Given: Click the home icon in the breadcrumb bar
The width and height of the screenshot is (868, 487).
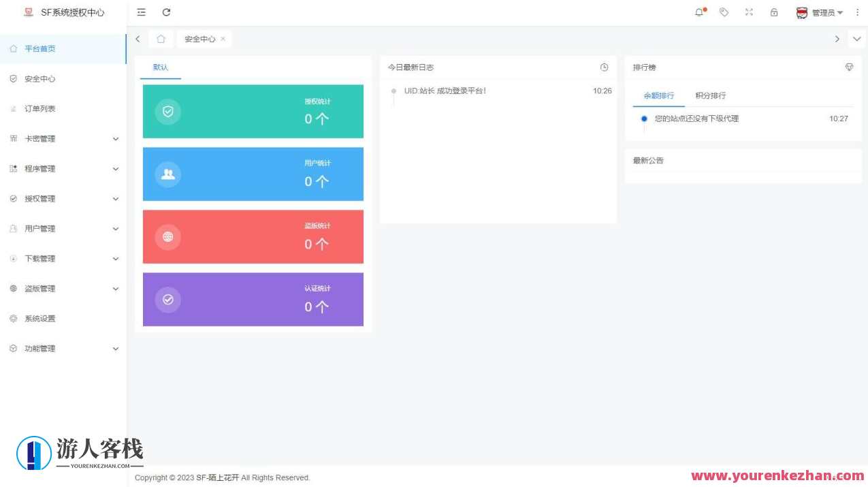Looking at the screenshot, I should pos(161,39).
